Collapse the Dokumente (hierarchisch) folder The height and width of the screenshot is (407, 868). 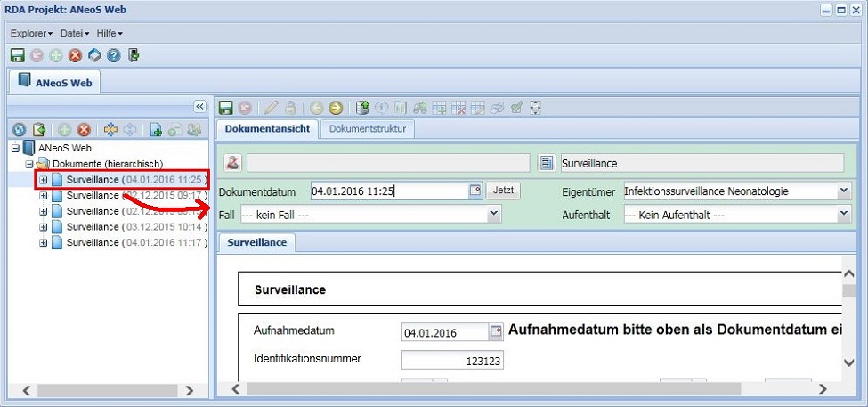click(29, 164)
